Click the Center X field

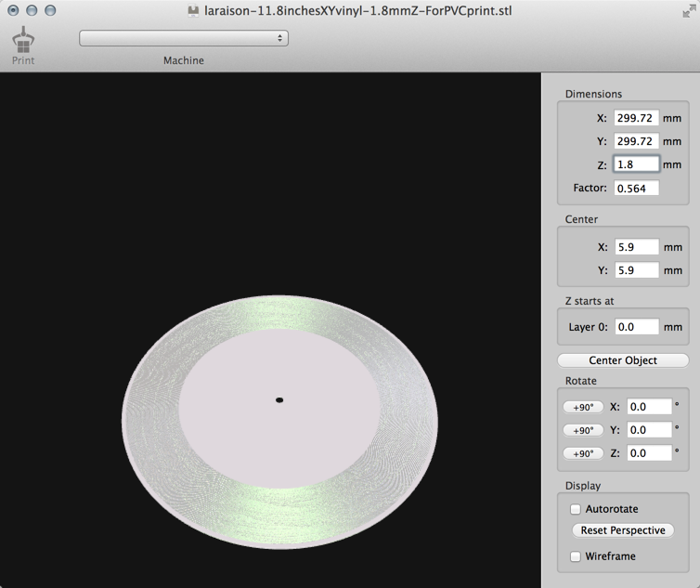(637, 247)
